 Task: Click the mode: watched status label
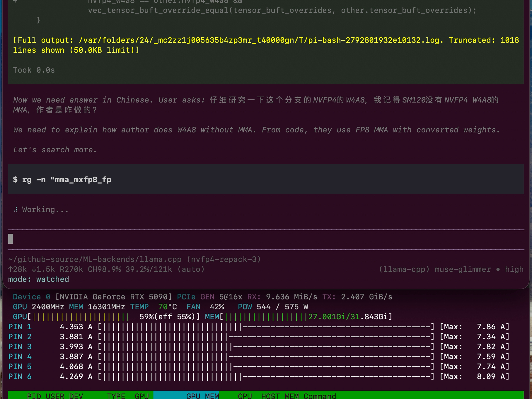click(38, 279)
